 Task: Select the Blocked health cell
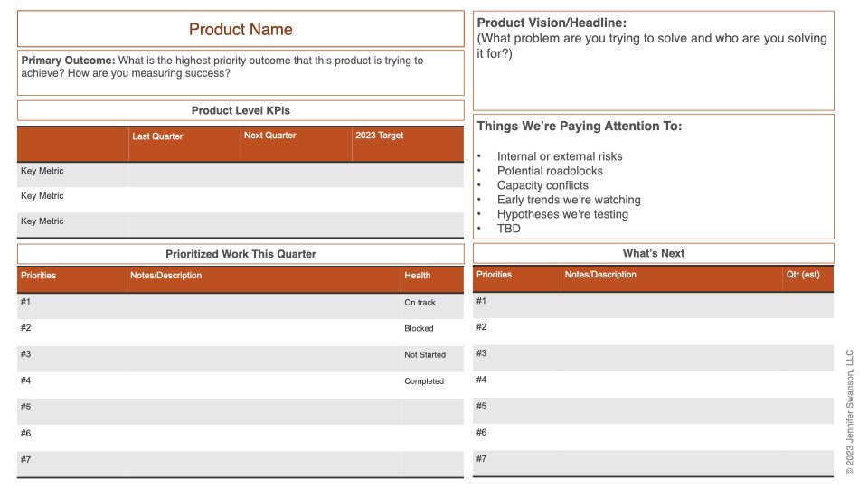pyautogui.click(x=419, y=329)
